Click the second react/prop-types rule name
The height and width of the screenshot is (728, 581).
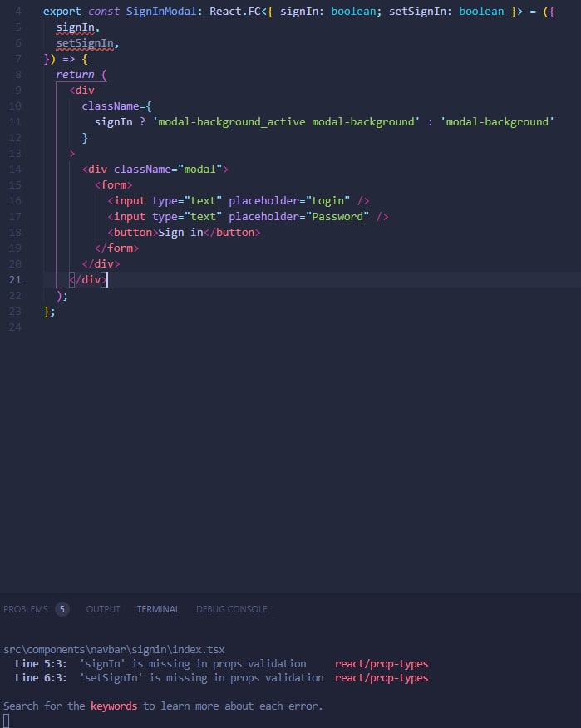click(382, 678)
